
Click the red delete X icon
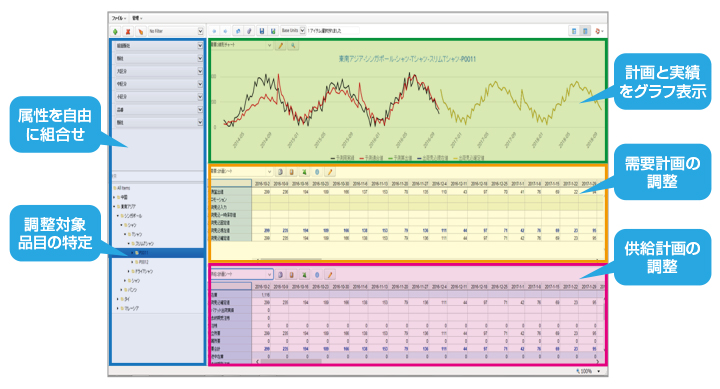click(128, 31)
